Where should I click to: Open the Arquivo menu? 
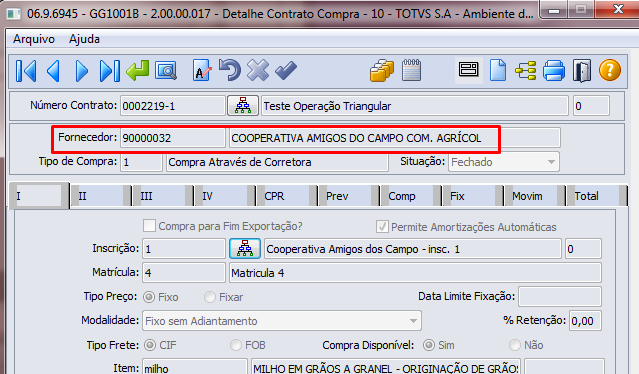click(34, 39)
